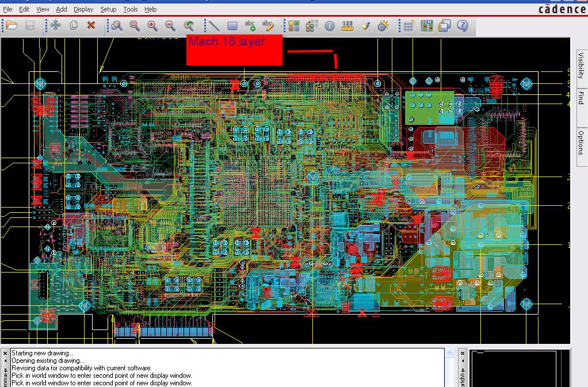The width and height of the screenshot is (588, 387).
Task: Click the Add Text abc icon
Action: click(x=250, y=25)
